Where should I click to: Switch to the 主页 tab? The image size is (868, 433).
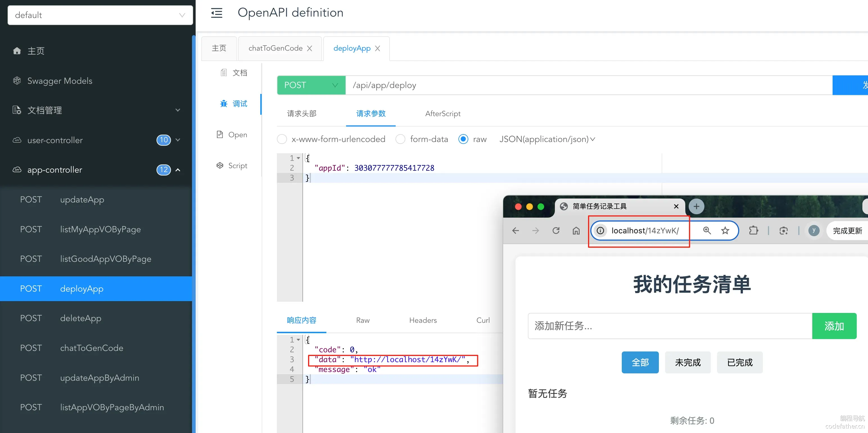219,49
